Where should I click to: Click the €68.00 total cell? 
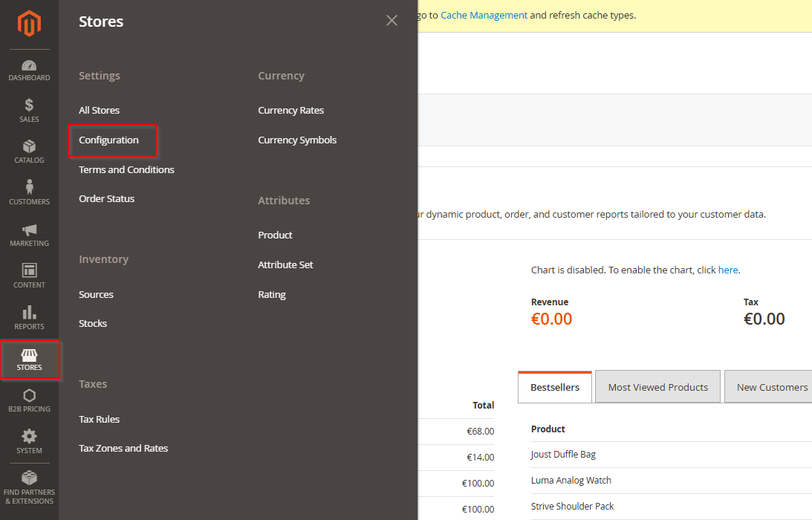[x=480, y=431]
